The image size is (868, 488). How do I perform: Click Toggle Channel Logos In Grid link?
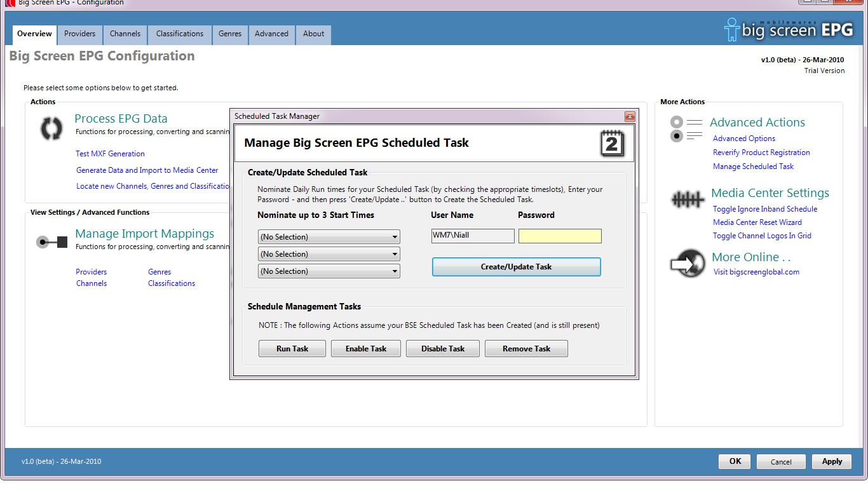pos(762,236)
